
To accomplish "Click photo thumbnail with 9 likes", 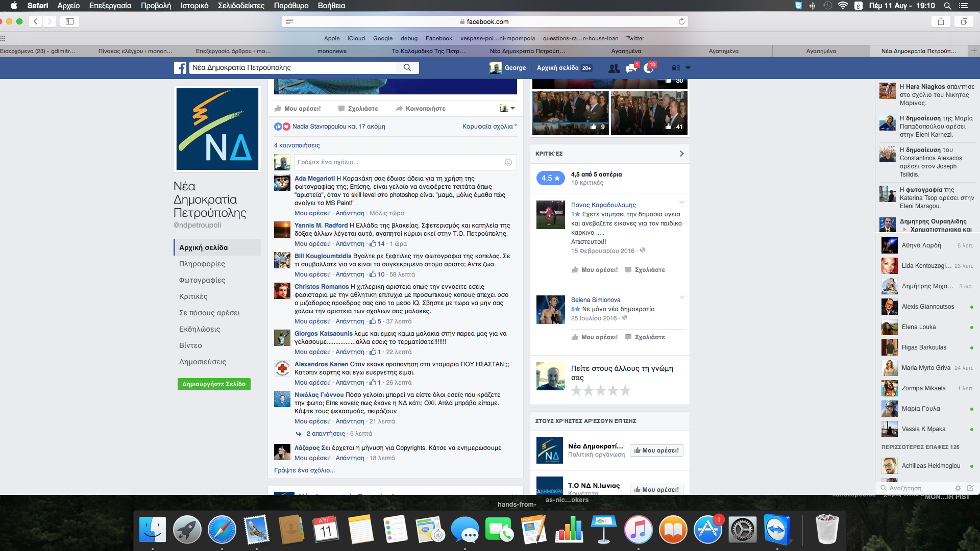I will point(571,113).
